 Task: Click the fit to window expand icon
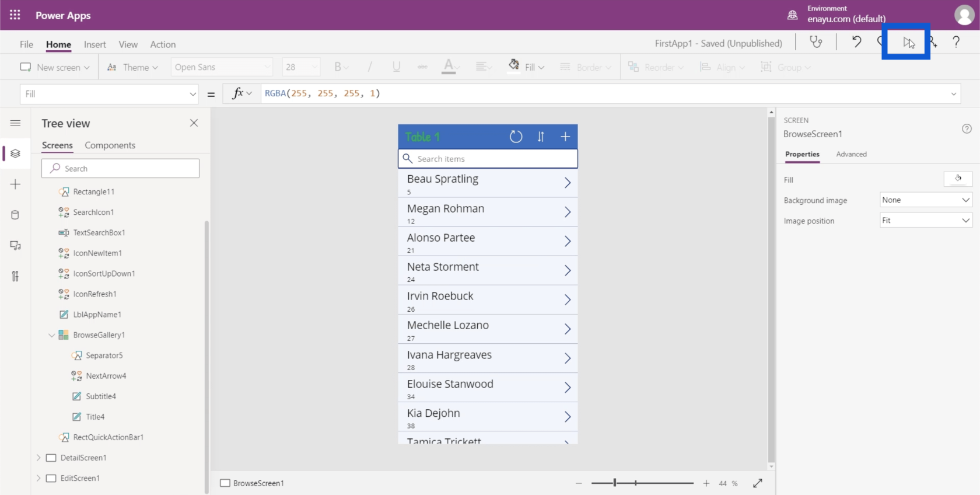tap(758, 483)
